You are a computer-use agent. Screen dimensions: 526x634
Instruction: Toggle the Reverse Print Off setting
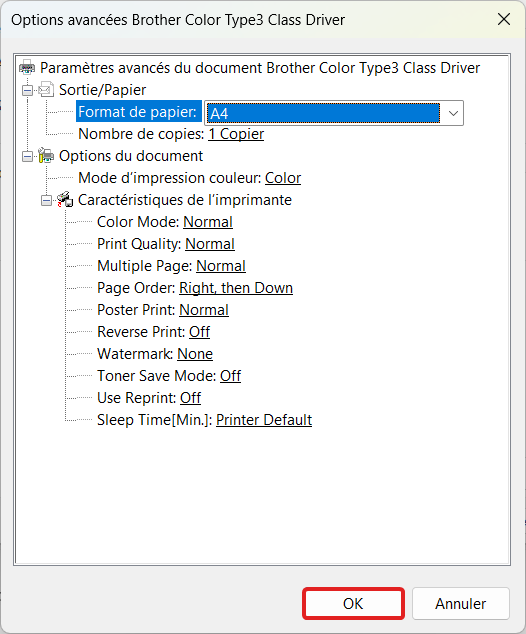pos(199,332)
